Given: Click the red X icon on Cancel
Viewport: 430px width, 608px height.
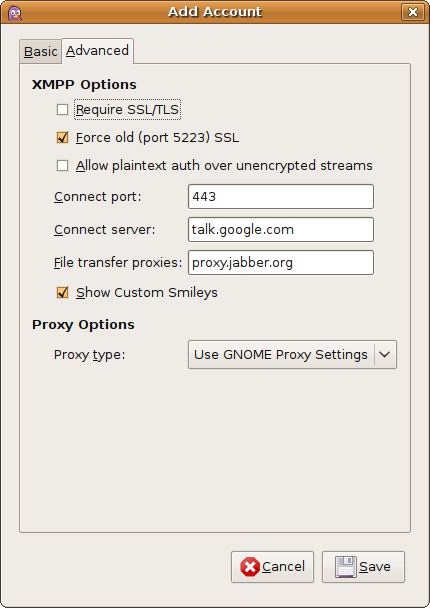Looking at the screenshot, I should point(250,567).
